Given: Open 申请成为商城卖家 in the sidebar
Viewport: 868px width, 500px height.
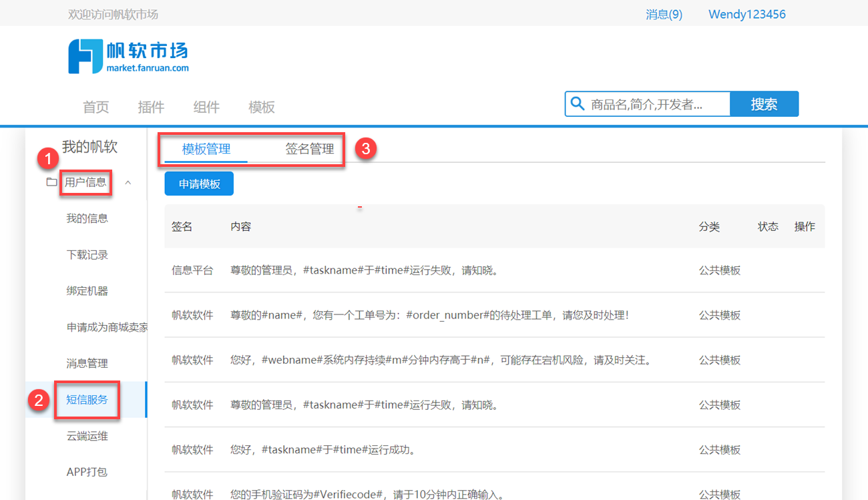Looking at the screenshot, I should (107, 327).
